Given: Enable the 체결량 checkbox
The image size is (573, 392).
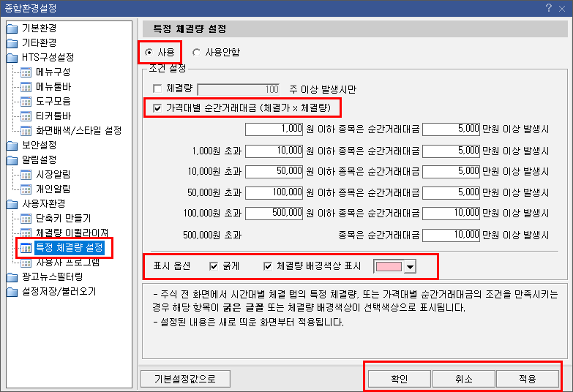Looking at the screenshot, I should 157,88.
